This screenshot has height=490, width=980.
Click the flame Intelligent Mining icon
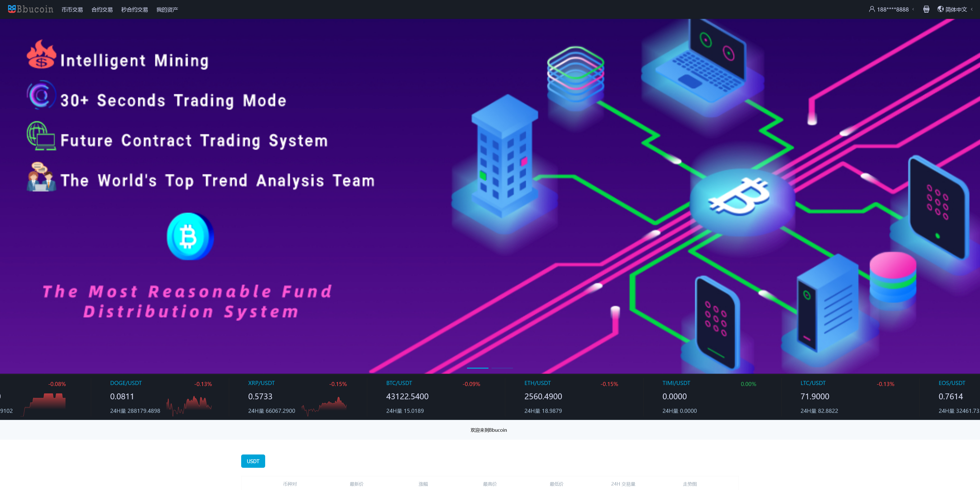41,55
